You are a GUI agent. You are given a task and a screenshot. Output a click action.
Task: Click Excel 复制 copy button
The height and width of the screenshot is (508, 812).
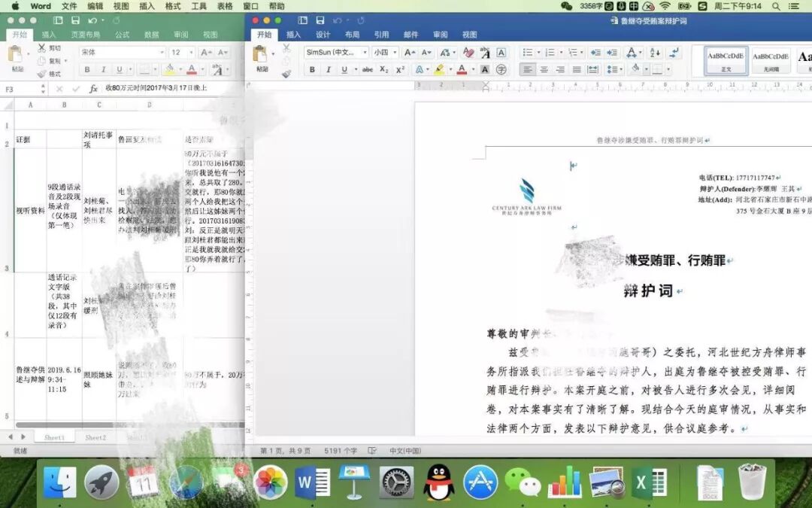[50, 61]
